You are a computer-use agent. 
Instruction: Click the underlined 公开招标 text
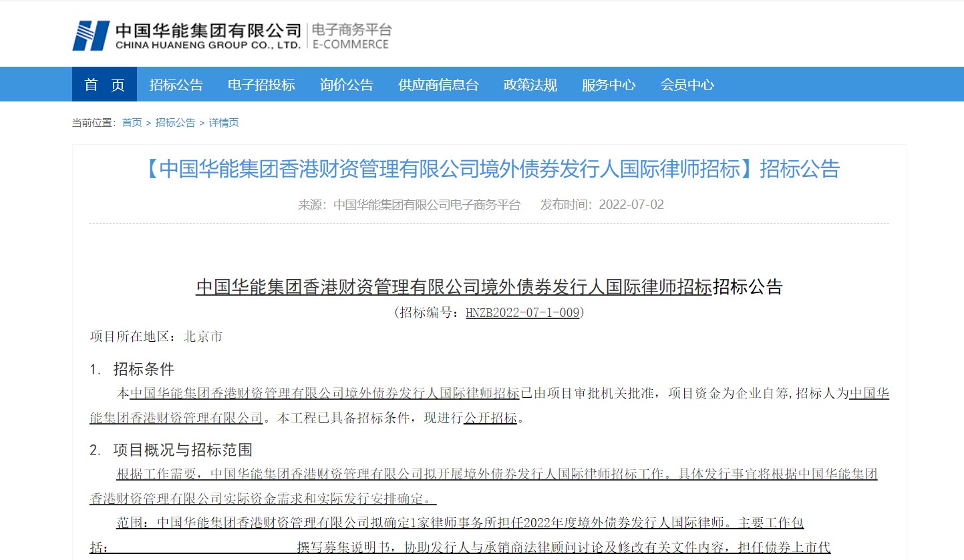click(x=490, y=418)
